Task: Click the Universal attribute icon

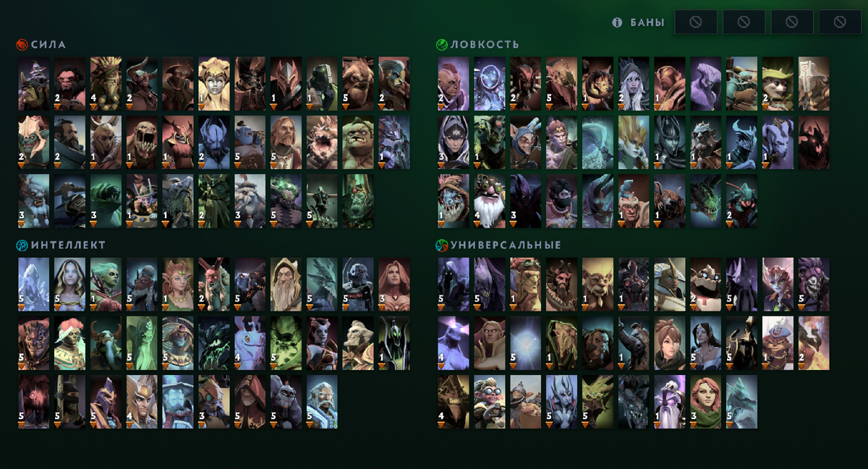Action: (442, 245)
